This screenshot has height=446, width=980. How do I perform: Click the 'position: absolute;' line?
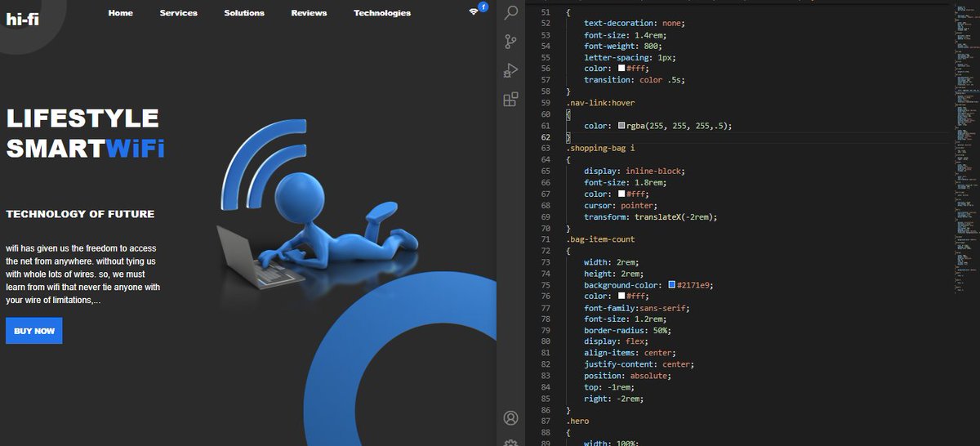(627, 376)
